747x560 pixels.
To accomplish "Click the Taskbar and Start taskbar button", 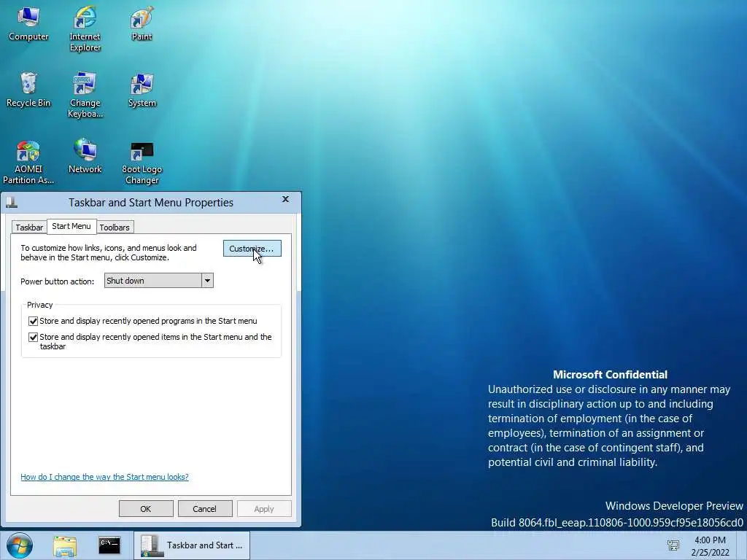I will click(x=192, y=545).
